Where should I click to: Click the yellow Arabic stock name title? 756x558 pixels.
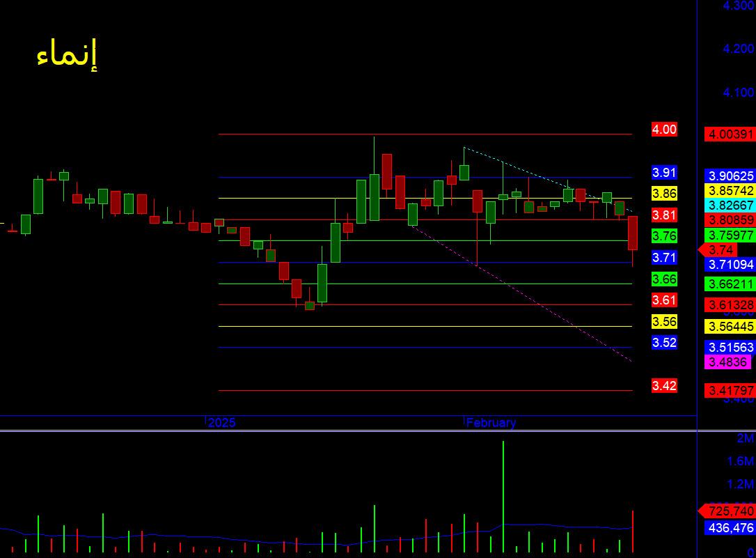(x=67, y=54)
